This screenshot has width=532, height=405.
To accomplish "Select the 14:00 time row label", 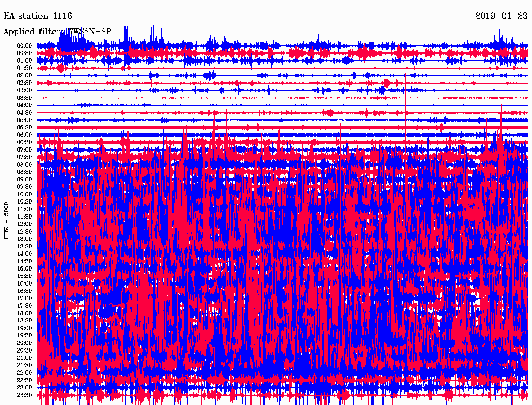I will (x=24, y=254).
